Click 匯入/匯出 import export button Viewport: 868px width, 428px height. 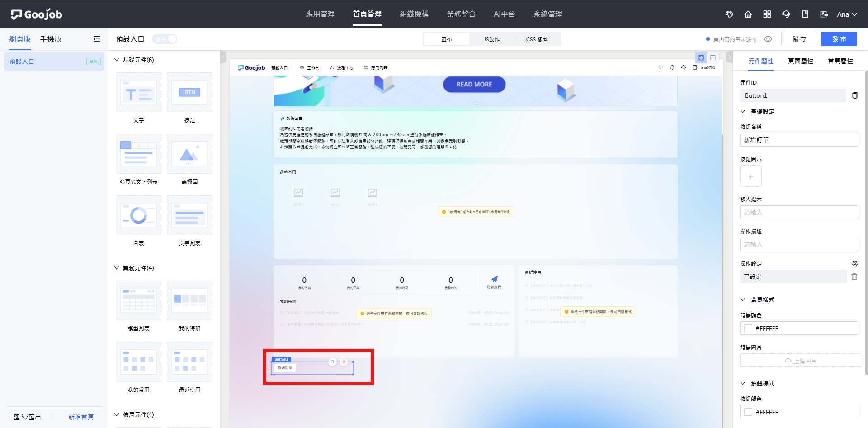(27, 417)
